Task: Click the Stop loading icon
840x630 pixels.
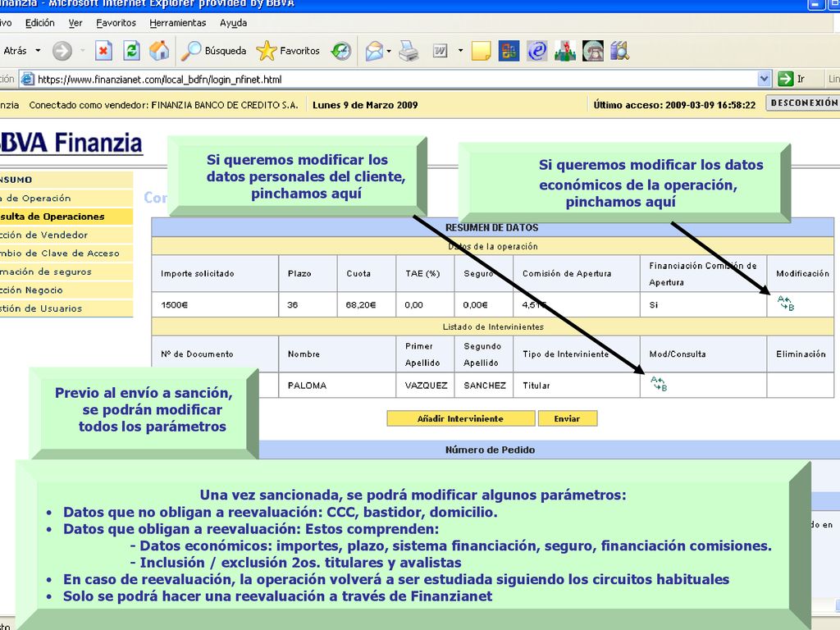Action: [x=103, y=51]
